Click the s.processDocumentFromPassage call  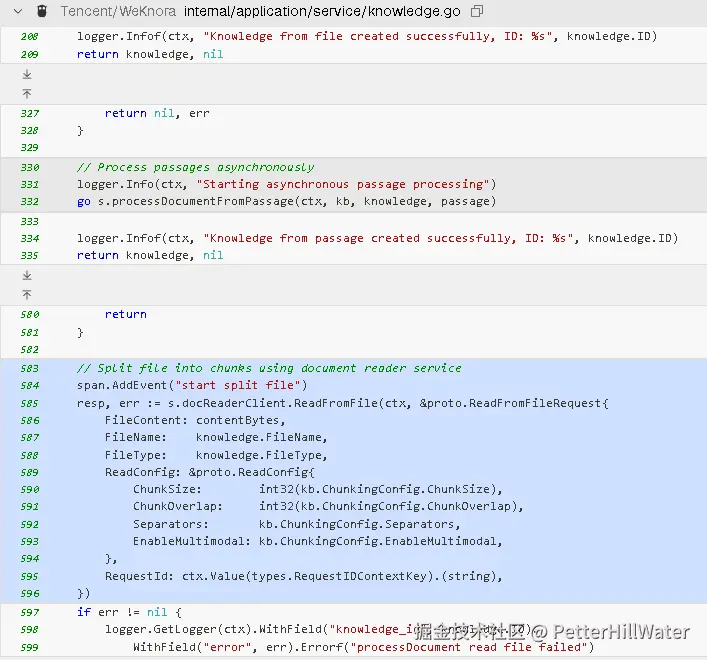point(297,202)
